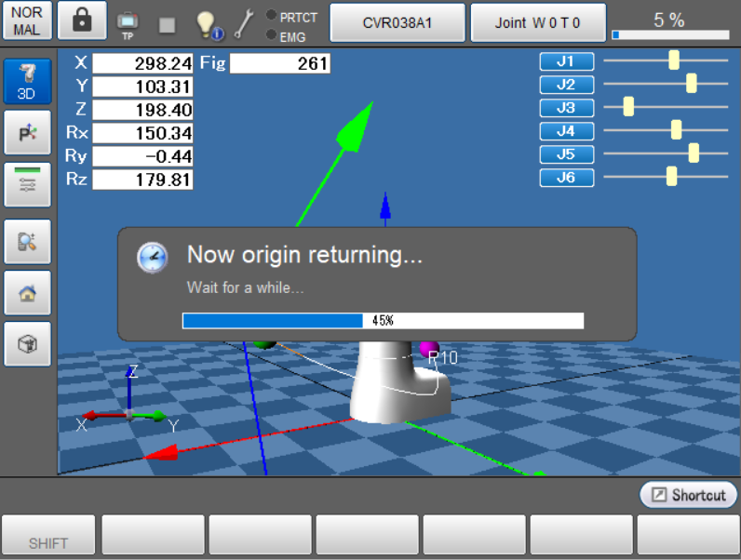Click the cube model icon in sidebar

point(27,344)
